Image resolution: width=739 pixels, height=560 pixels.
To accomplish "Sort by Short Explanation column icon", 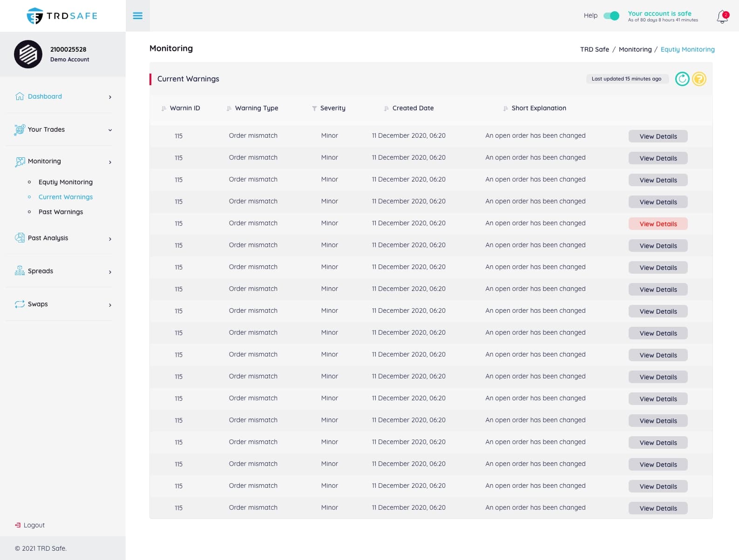I will [x=505, y=108].
